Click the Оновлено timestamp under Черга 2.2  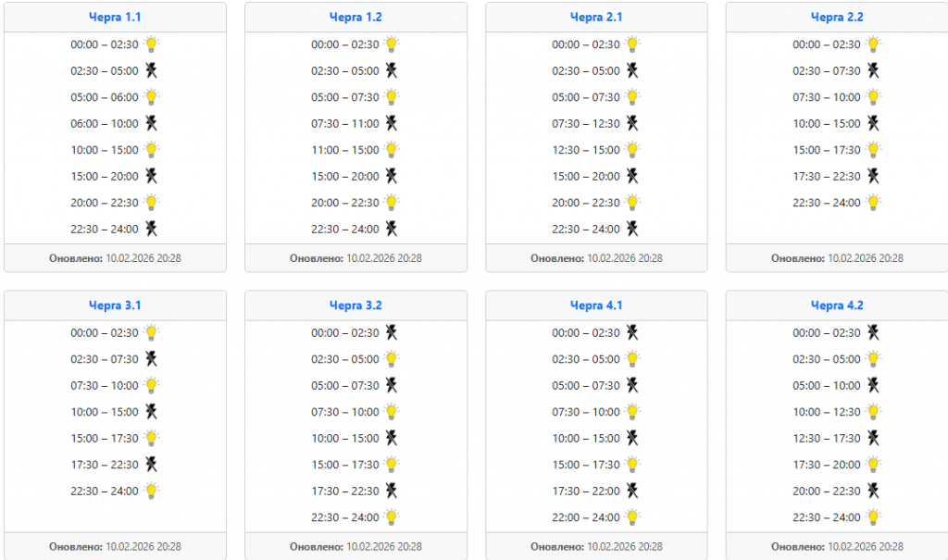[x=837, y=258]
